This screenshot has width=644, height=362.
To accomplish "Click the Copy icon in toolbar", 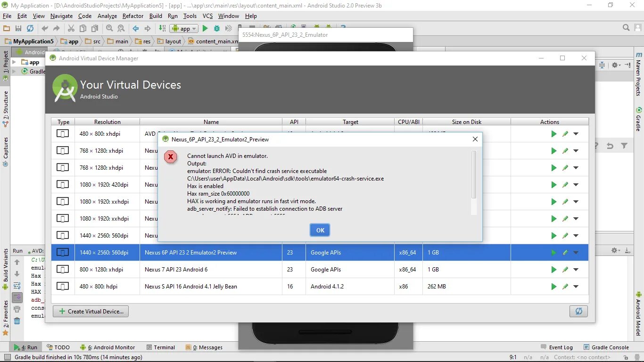I will click(83, 29).
